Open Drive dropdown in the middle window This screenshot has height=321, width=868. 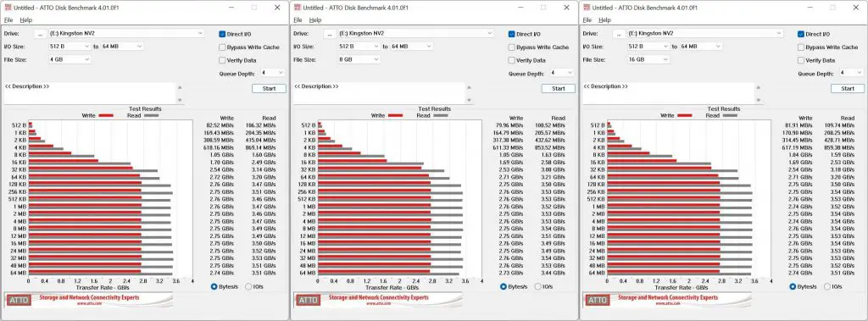point(415,34)
